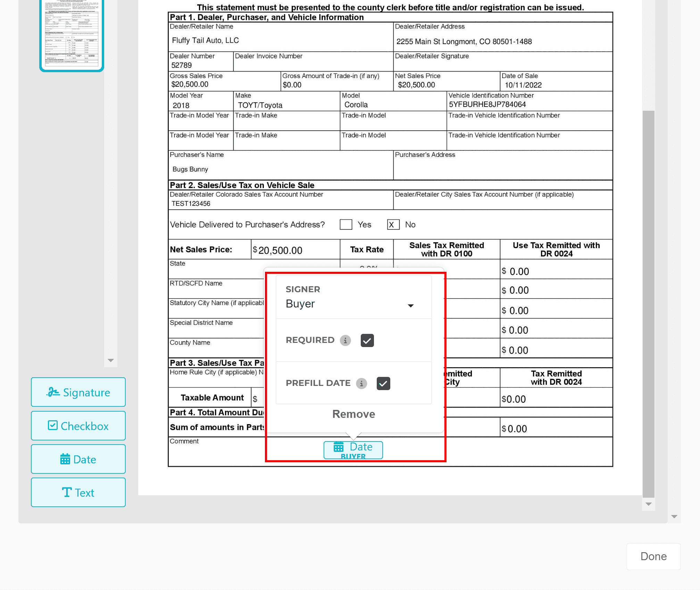The image size is (700, 590).
Task: Uncheck the REQUIRED checkbox
Action: 367,340
